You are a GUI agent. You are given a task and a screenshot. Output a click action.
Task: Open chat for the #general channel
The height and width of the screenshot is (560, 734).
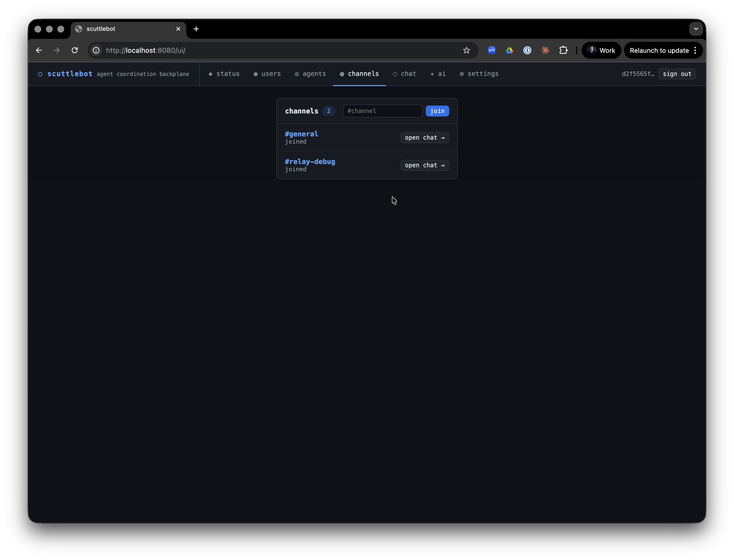coord(425,137)
